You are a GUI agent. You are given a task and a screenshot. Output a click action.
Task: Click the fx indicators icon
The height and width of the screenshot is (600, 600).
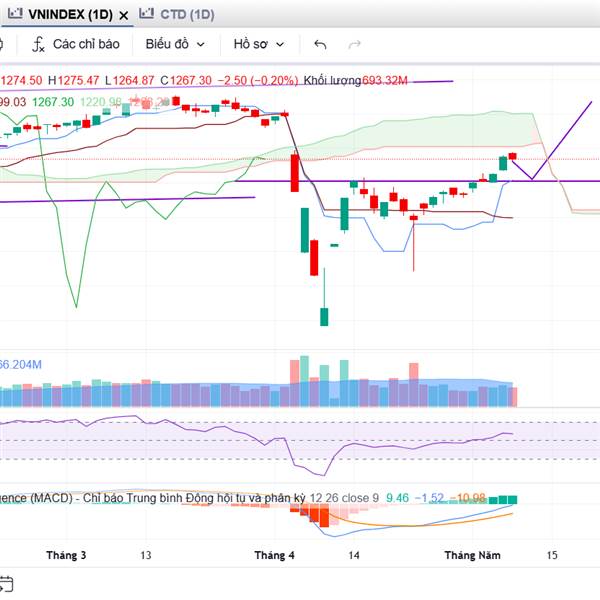click(38, 44)
